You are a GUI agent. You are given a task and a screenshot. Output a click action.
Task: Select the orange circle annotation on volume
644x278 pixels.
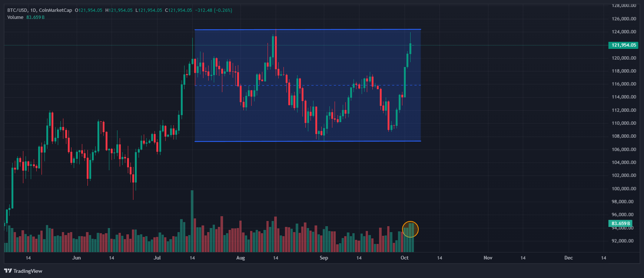410,229
